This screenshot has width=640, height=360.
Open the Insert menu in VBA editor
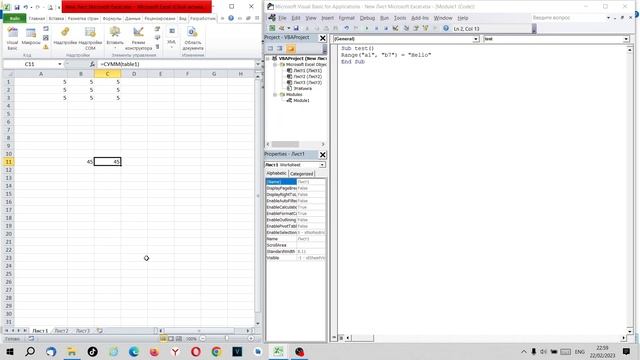(x=327, y=18)
